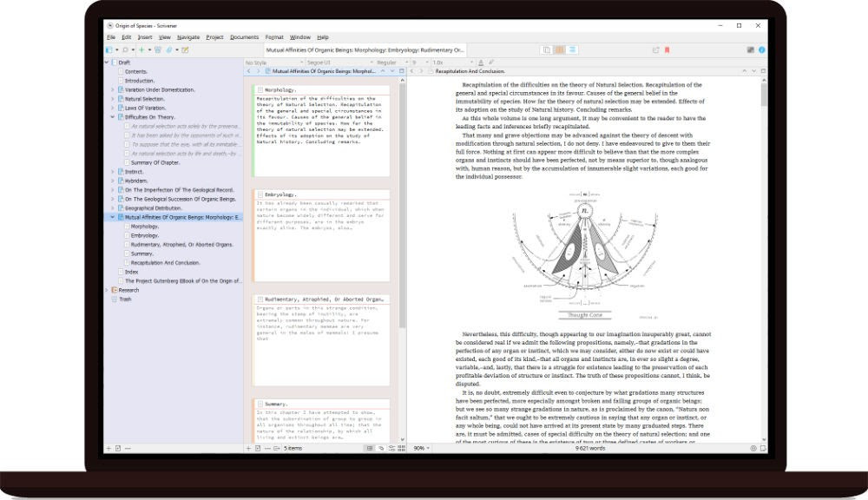Click next document arrow in right editor header
This screenshot has width=868, height=500.
click(753, 71)
